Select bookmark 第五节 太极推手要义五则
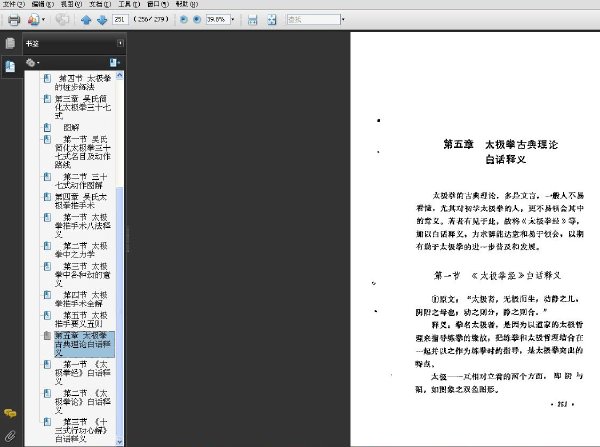 [x=81, y=320]
